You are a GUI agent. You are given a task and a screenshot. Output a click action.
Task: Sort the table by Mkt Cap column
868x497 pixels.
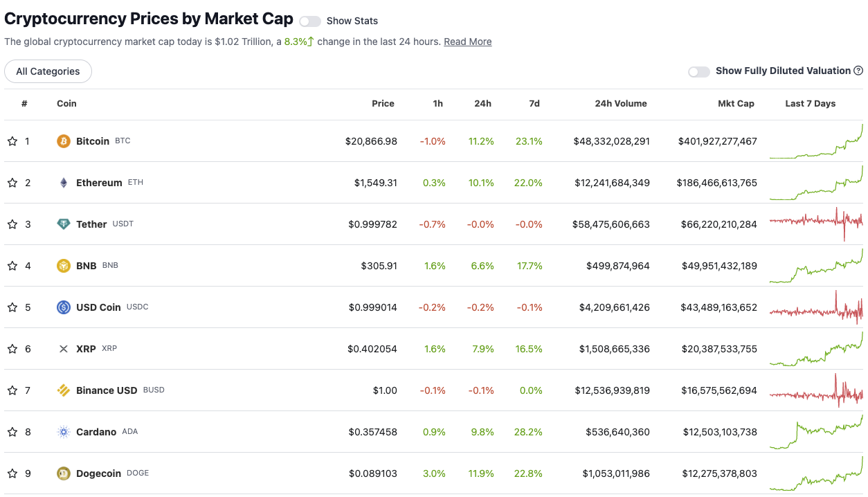[x=736, y=104]
